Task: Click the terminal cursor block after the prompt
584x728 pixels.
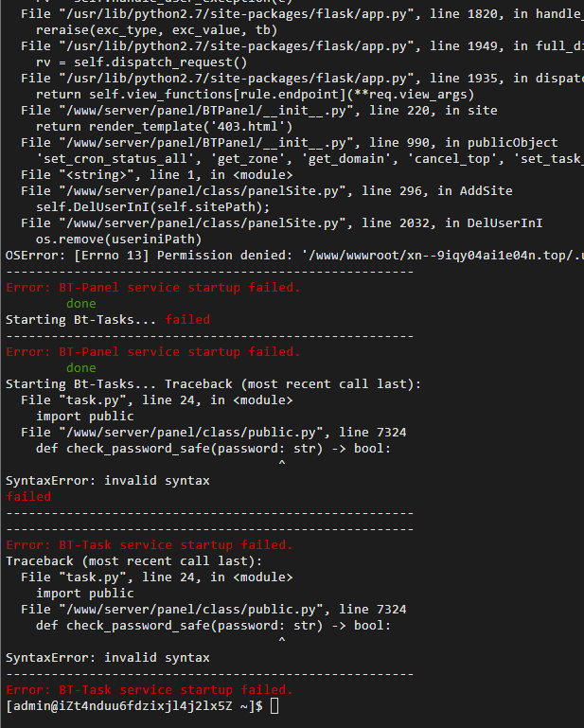Action: pos(274,705)
